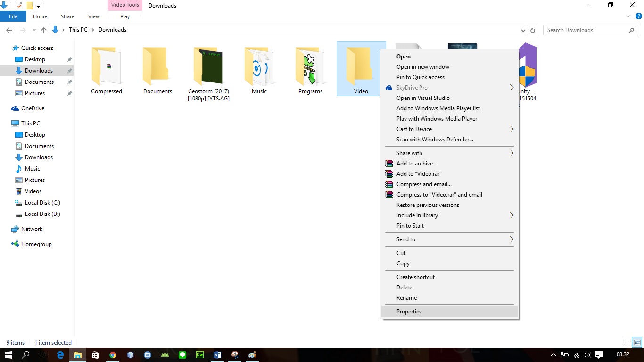The width and height of the screenshot is (644, 362).
Task: Choose Open in new window
Action: click(450, 67)
